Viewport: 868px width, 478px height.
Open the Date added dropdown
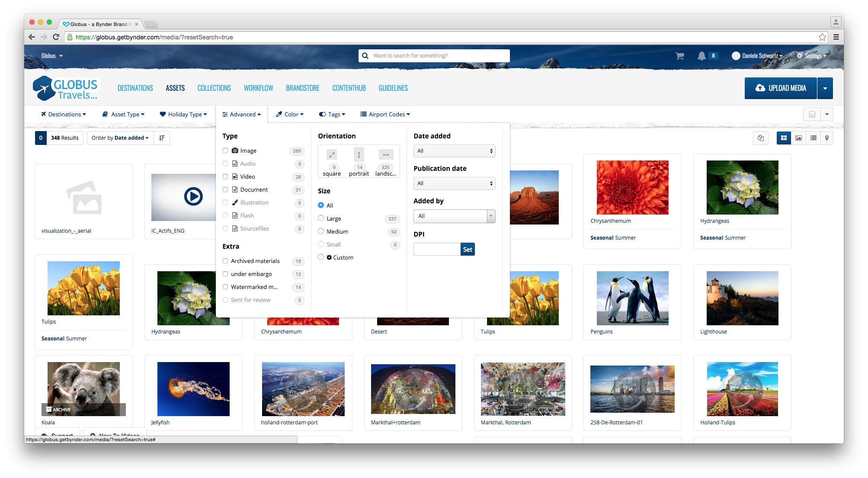pyautogui.click(x=454, y=151)
